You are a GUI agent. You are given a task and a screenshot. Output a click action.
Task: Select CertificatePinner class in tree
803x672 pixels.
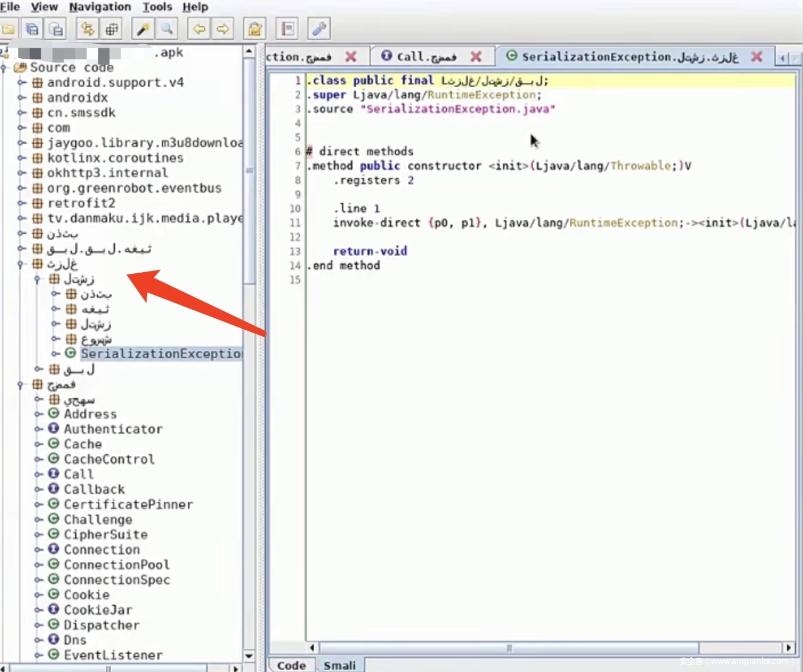(x=128, y=504)
